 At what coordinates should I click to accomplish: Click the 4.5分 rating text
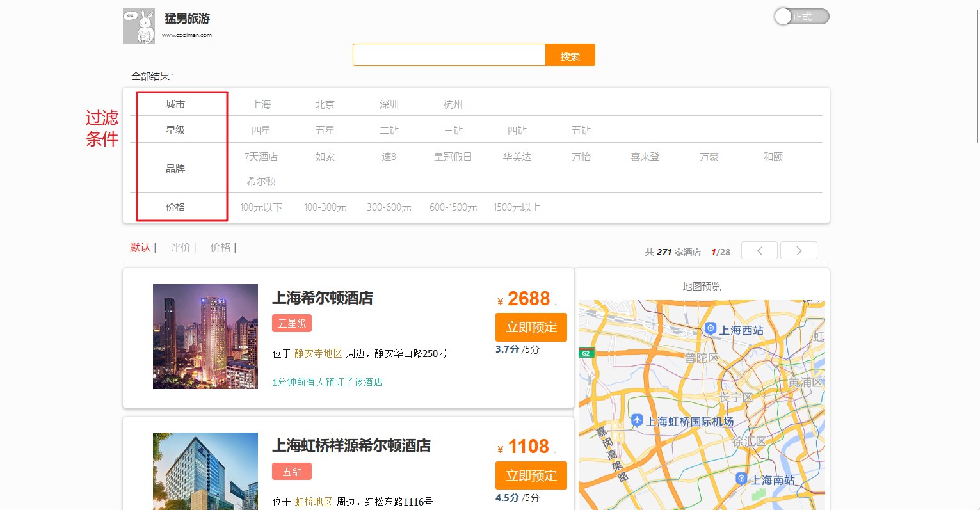pos(507,498)
